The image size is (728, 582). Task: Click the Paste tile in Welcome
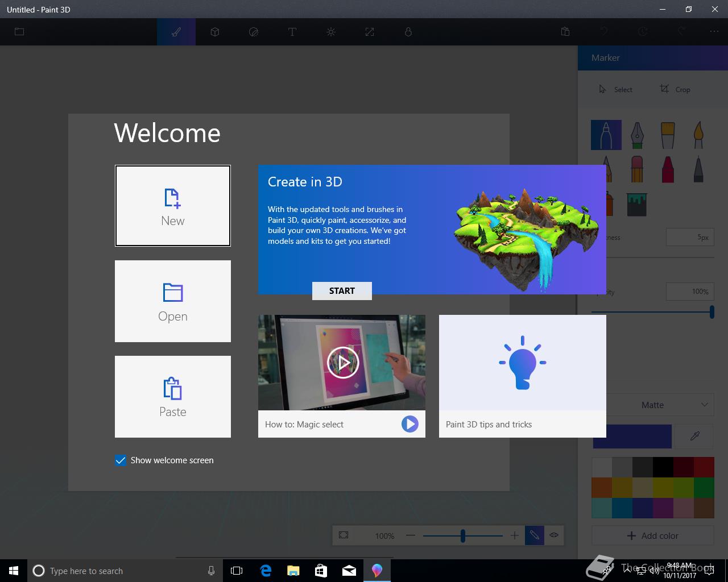(x=173, y=397)
